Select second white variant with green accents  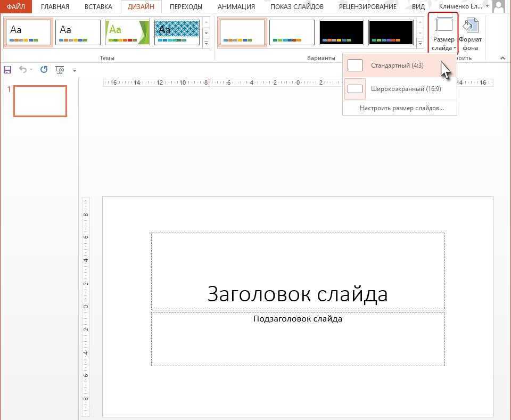pyautogui.click(x=292, y=32)
